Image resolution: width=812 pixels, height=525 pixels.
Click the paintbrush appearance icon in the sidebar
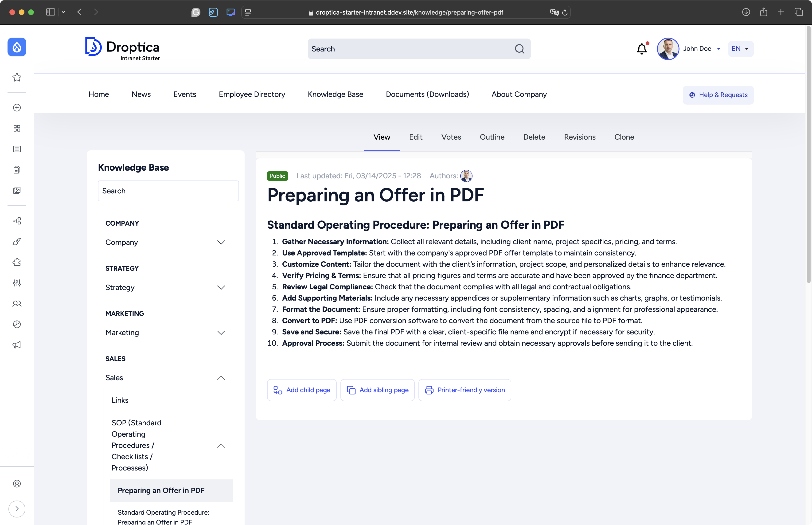[x=17, y=242]
